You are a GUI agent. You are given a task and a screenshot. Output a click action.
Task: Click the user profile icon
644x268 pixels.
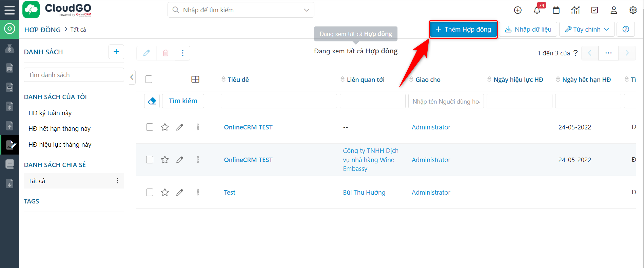(614, 10)
